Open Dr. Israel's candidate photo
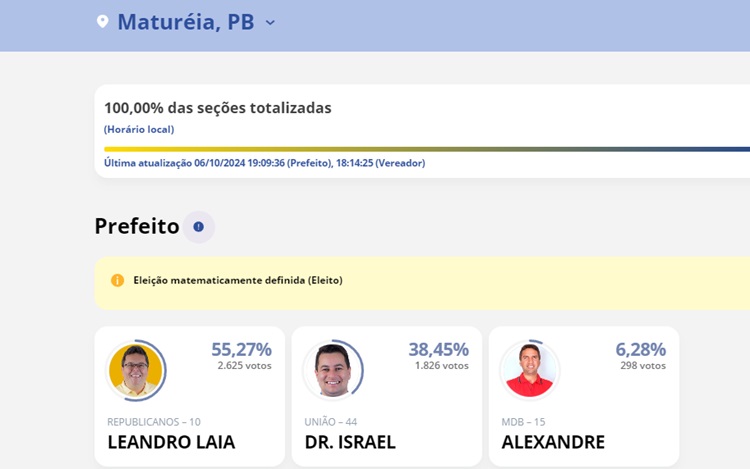Screen dimensions: 750x469 pyautogui.click(x=332, y=370)
